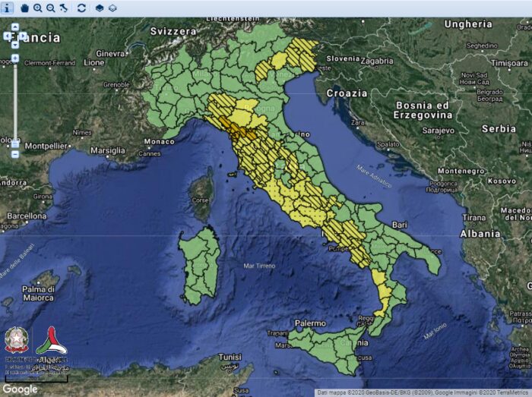Screen dimensions: 532x397
Task: Click the 'Marsiglia' city label
Action: (108, 150)
